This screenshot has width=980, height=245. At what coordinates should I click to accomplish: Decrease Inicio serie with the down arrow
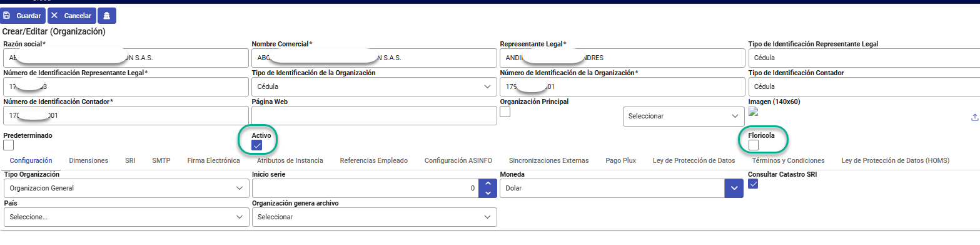click(x=488, y=193)
